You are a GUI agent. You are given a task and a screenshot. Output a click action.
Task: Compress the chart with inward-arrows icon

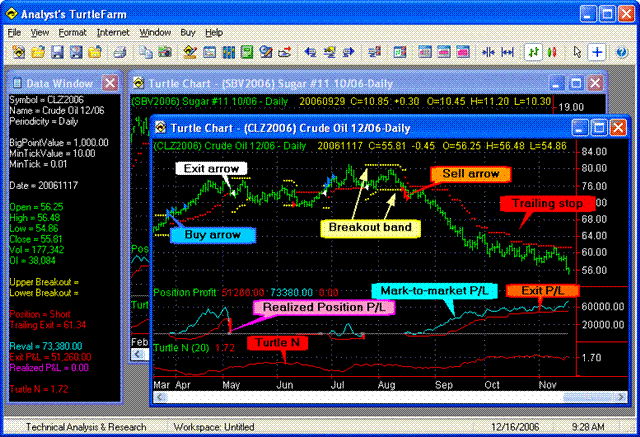tap(488, 52)
